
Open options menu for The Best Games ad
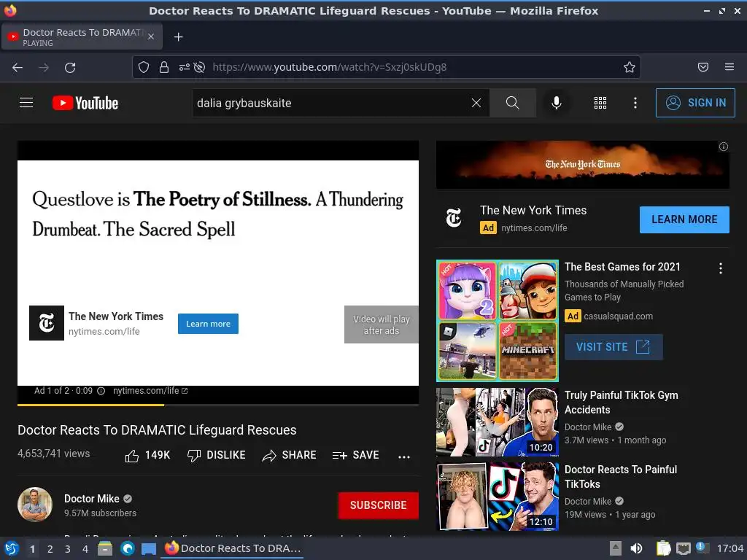720,268
